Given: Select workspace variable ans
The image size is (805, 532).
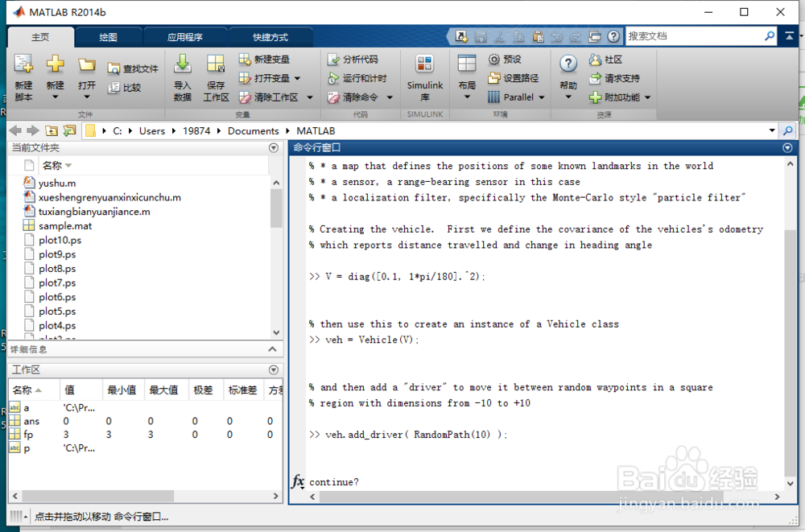Looking at the screenshot, I should (x=31, y=421).
